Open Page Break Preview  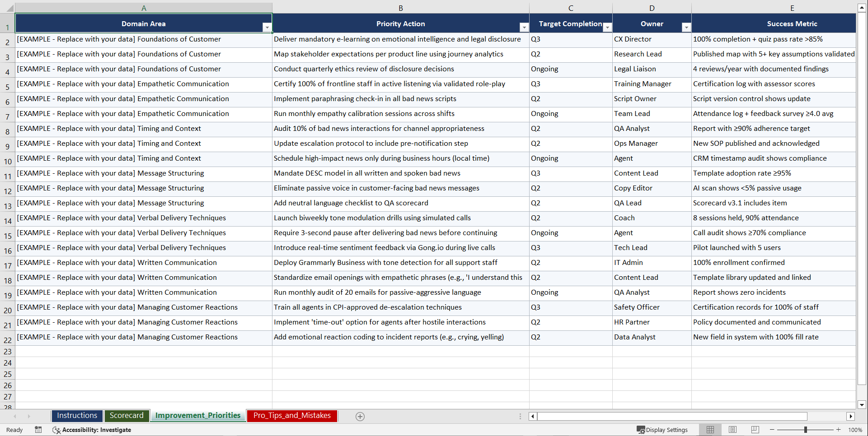click(x=755, y=430)
